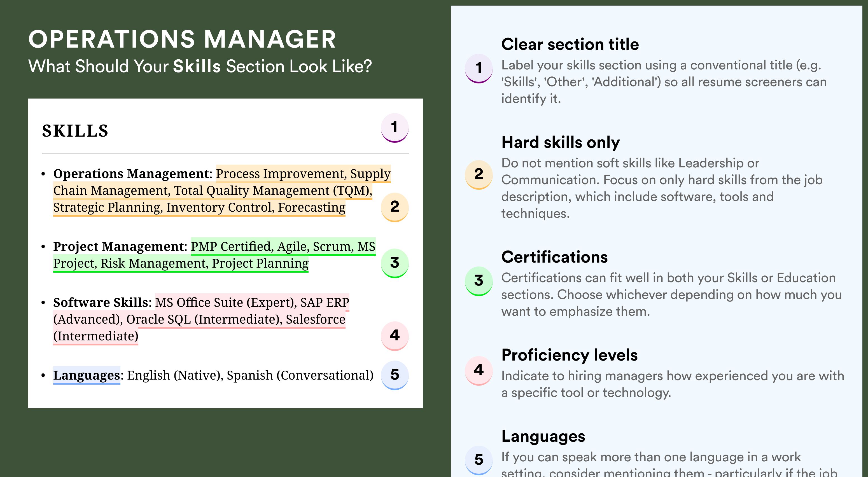Click the number 4 badge next to Proficiency levels
The image size is (868, 477).
click(x=479, y=371)
